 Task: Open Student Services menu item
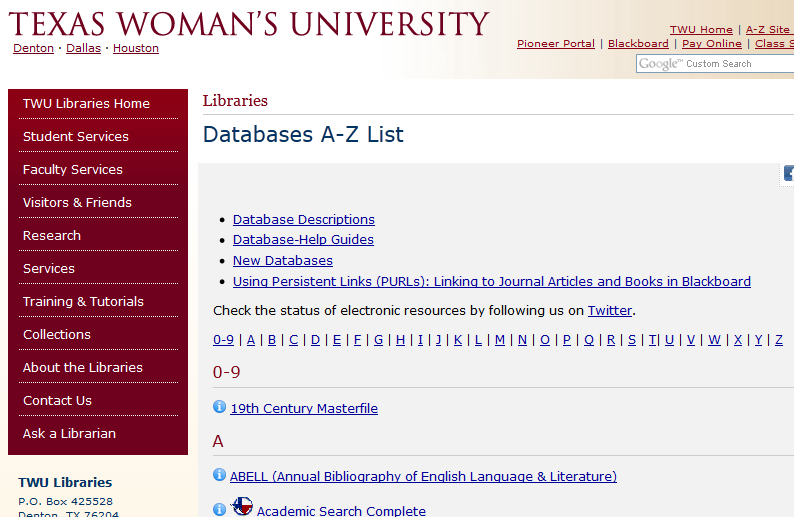[75, 136]
